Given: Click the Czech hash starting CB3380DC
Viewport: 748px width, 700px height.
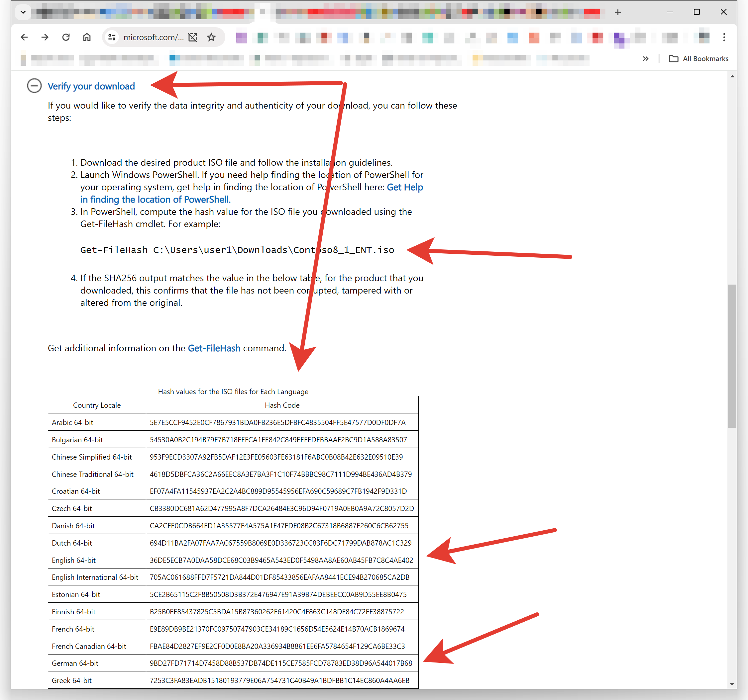Looking at the screenshot, I should tap(282, 508).
